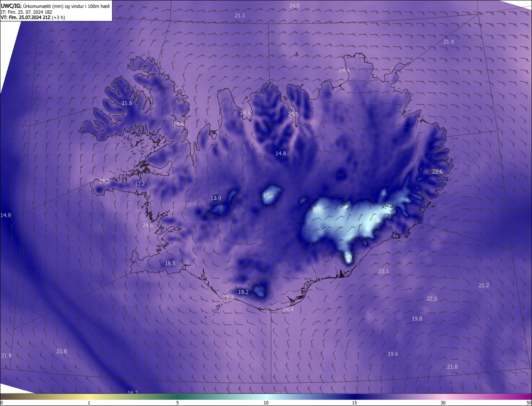
Task: Click the 19.8 value label
Action: pos(417,318)
